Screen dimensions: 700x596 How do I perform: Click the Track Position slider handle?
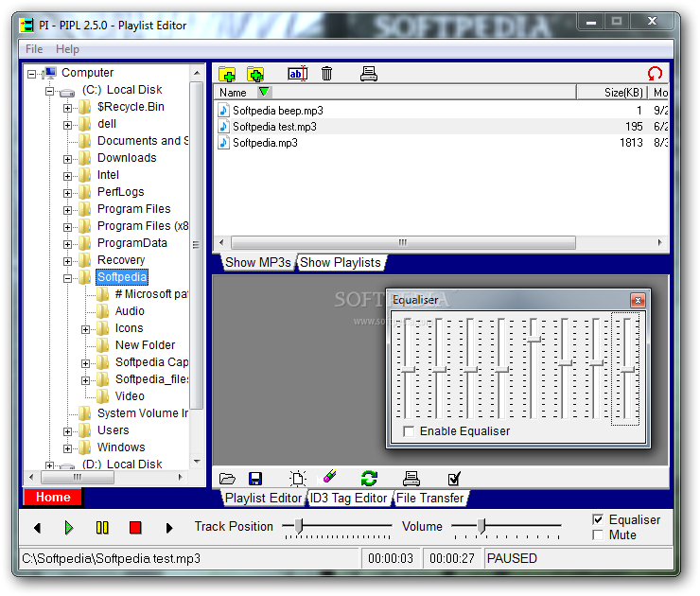click(299, 526)
